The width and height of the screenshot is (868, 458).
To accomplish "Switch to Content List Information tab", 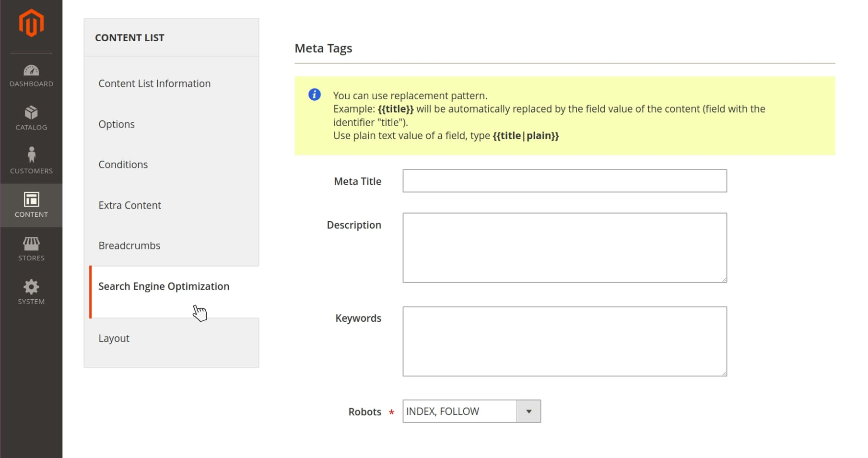I will [x=154, y=83].
